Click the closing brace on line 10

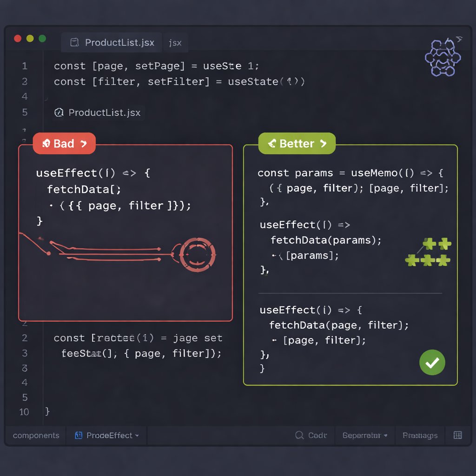pyautogui.click(x=47, y=411)
